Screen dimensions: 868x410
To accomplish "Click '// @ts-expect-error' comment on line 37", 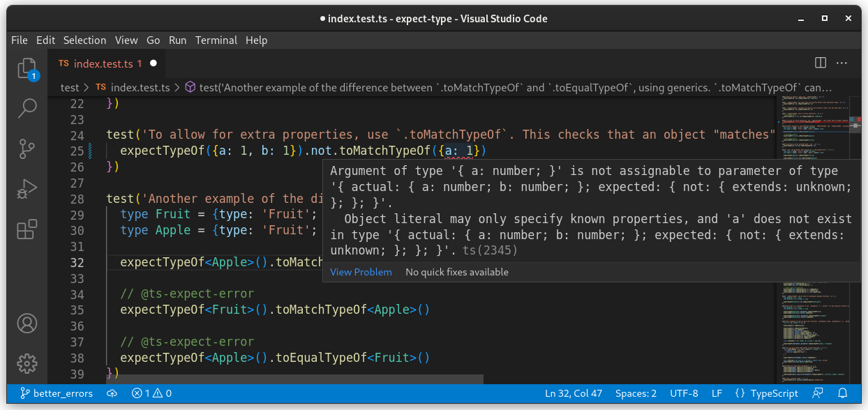I will coord(187,342).
